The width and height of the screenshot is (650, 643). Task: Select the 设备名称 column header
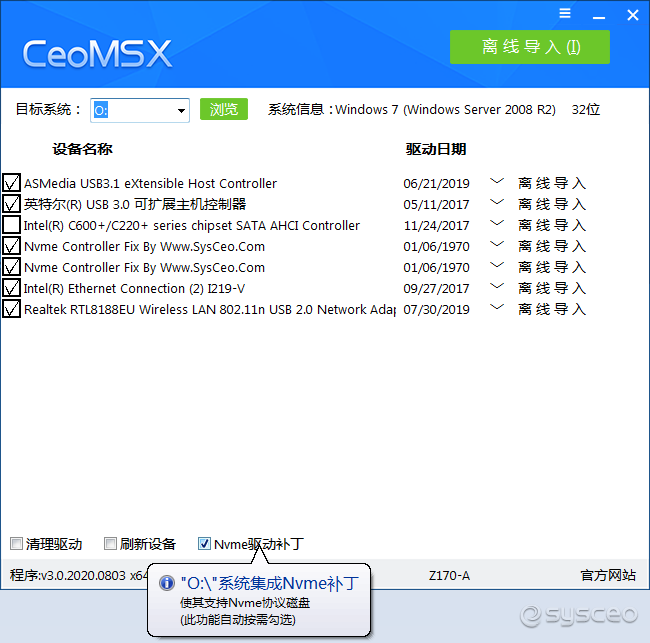click(82, 149)
